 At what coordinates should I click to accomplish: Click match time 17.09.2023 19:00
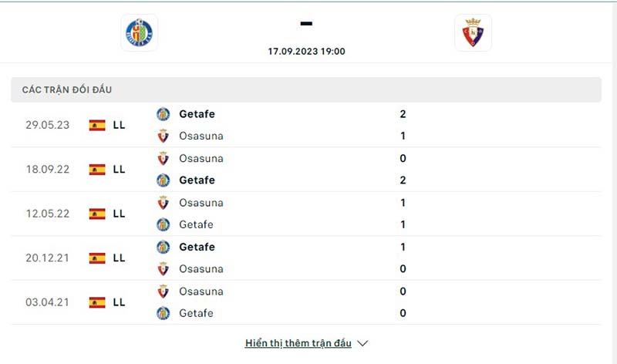click(306, 52)
